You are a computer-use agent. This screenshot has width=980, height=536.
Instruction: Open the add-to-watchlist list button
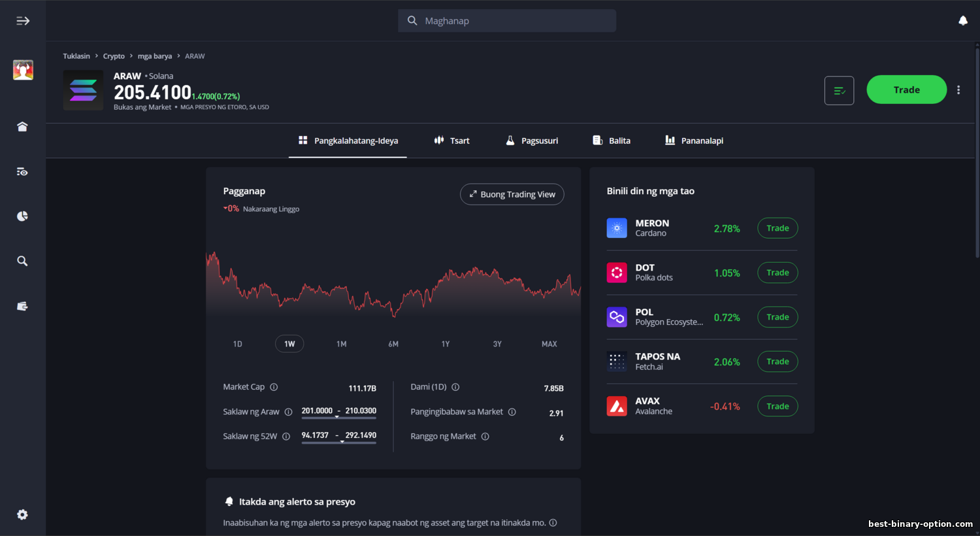pyautogui.click(x=839, y=91)
